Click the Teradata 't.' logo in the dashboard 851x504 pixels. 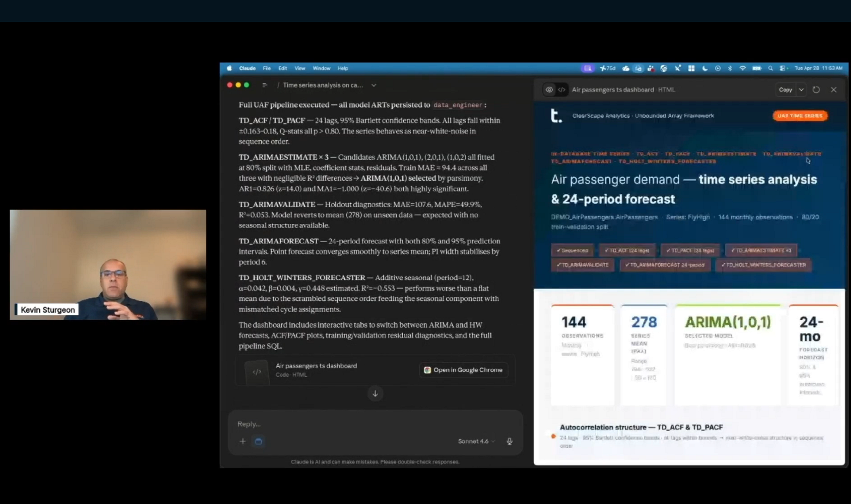coord(555,116)
